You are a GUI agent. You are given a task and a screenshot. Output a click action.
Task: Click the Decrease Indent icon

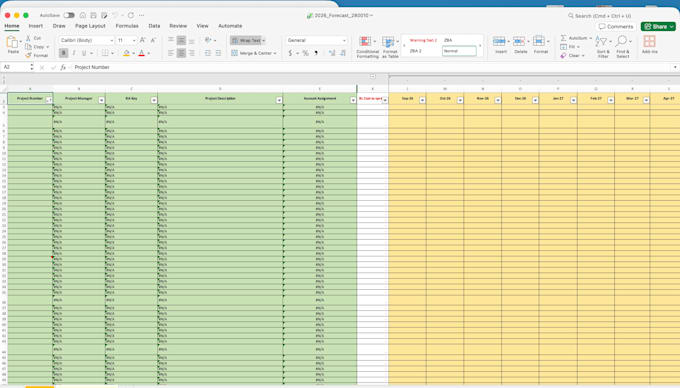click(x=208, y=53)
